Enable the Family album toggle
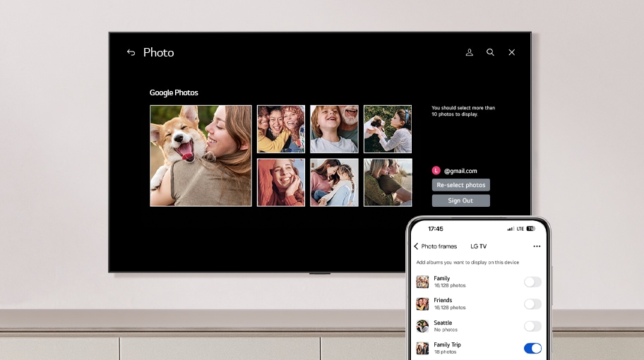Viewport: 644px width, 360px height. coord(532,282)
